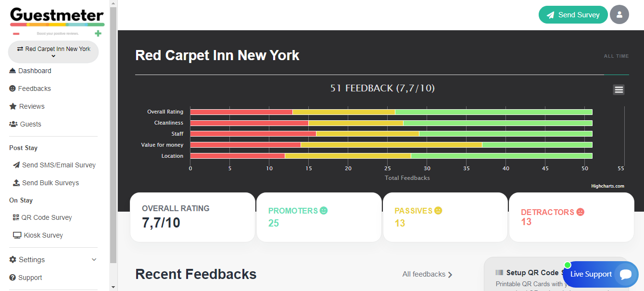Open the chart hamburger export menu

(619, 89)
